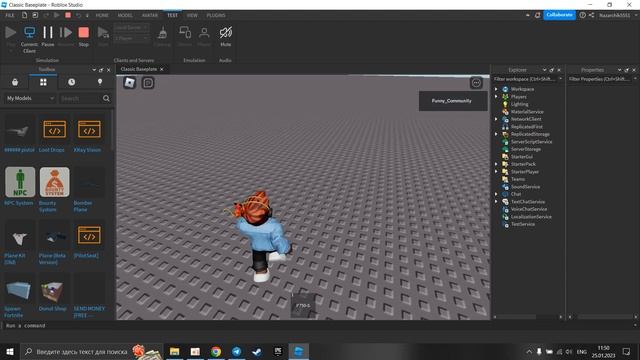The width and height of the screenshot is (640, 360).
Task: Switch to the VIEW ribbon tab
Action: pyautogui.click(x=192, y=15)
